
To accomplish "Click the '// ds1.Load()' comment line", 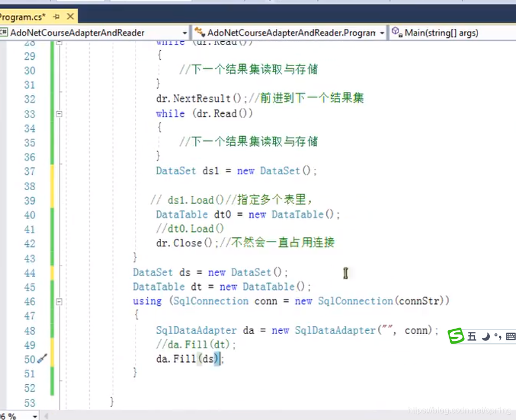I will tap(231, 200).
